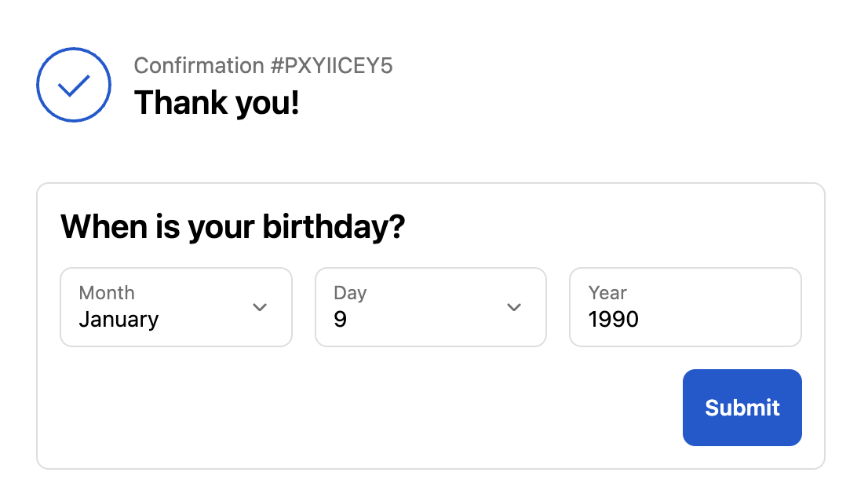Click the Year field label
This screenshot has width=868, height=487.
point(607,293)
